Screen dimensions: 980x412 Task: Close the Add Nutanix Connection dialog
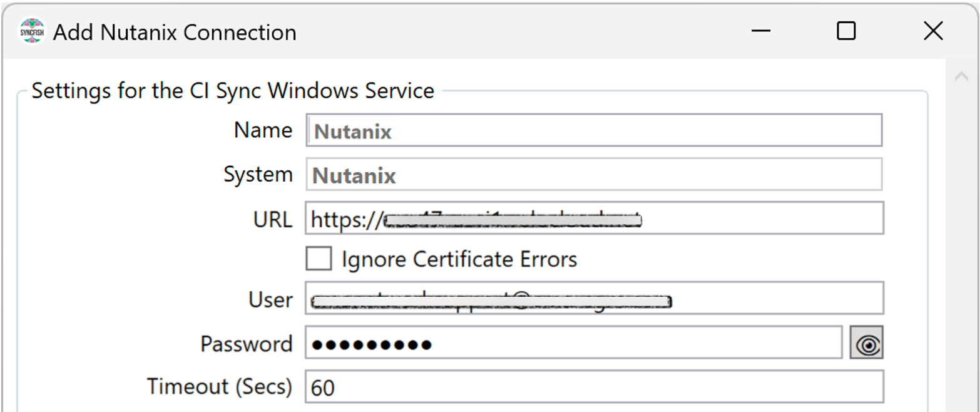933,31
